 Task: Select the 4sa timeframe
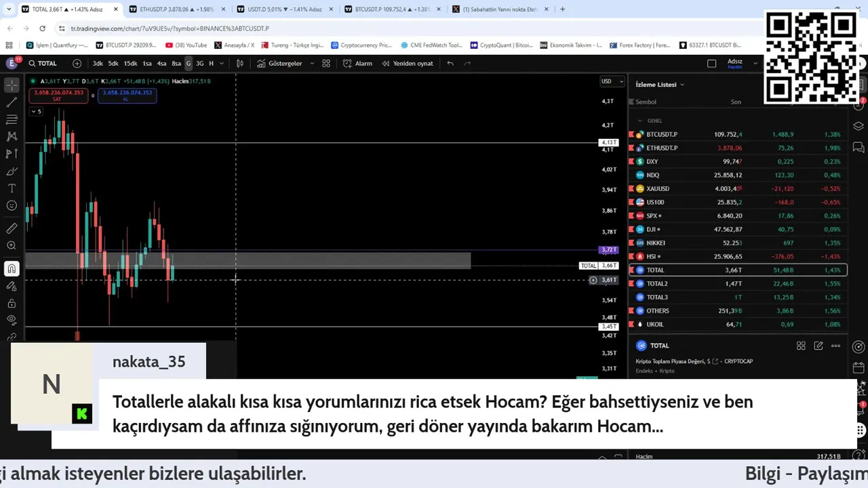click(161, 63)
